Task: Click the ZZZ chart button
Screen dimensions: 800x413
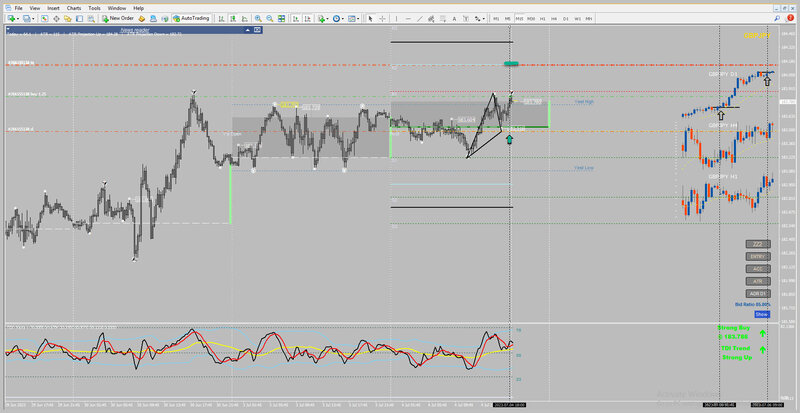Action: coord(758,244)
